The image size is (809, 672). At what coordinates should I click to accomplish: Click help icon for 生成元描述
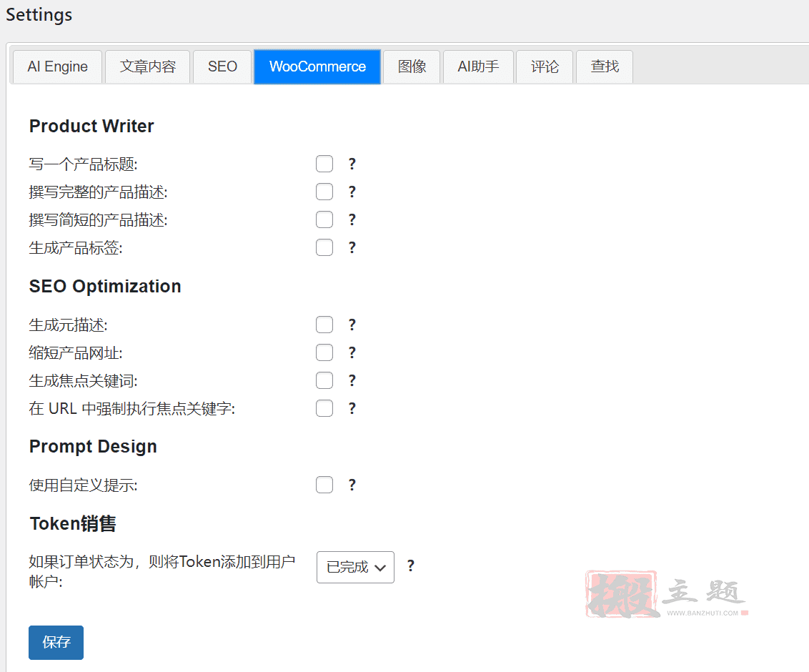352,325
